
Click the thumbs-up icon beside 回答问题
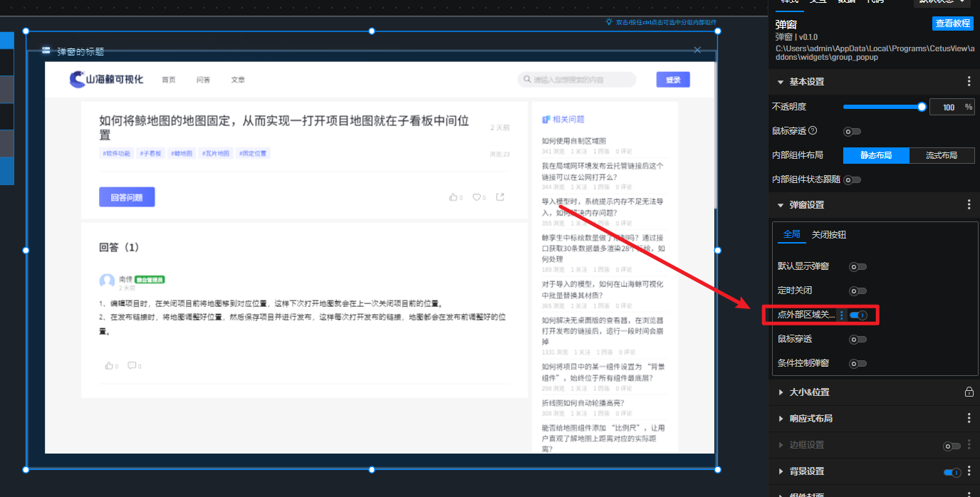(x=454, y=197)
